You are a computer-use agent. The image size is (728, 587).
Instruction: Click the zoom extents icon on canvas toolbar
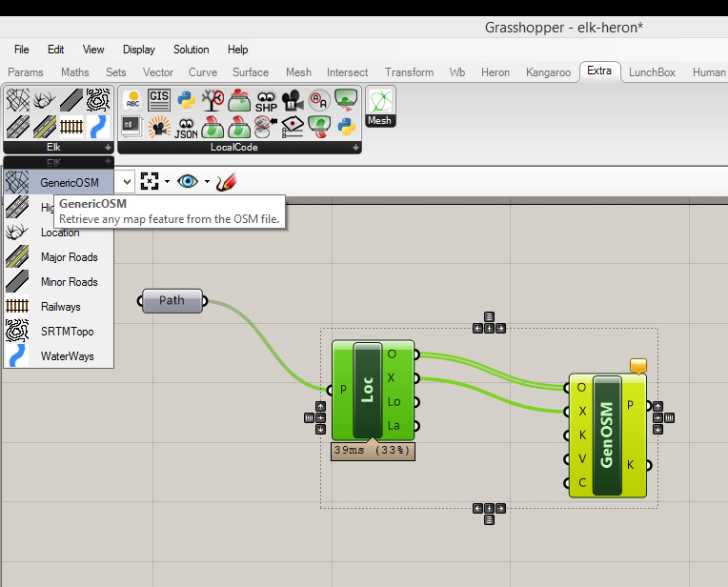[150, 181]
